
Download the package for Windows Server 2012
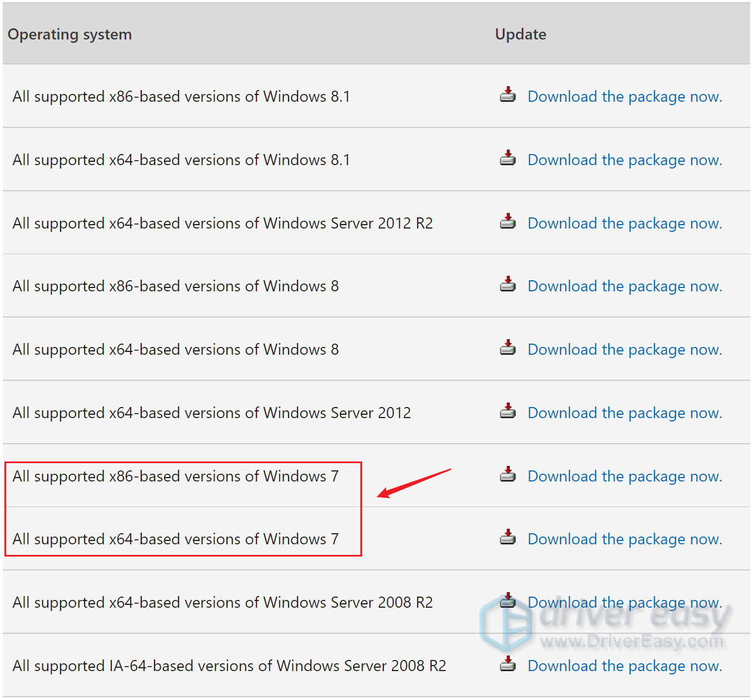[624, 413]
